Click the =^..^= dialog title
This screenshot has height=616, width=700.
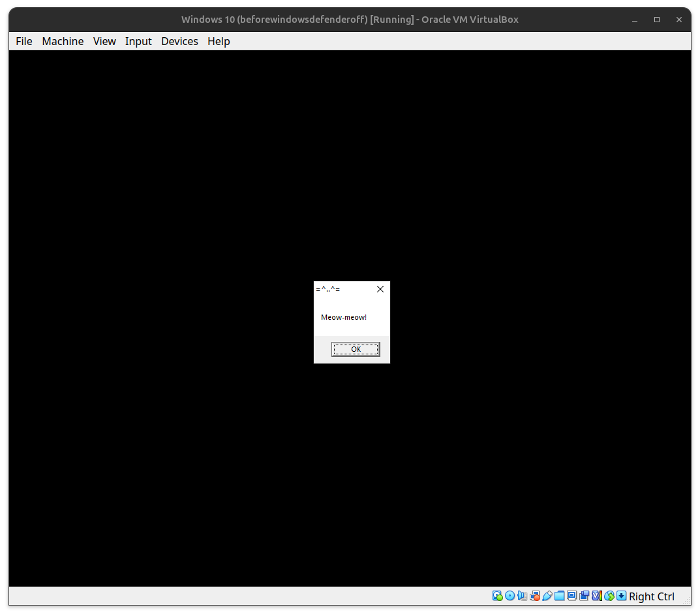(x=328, y=289)
